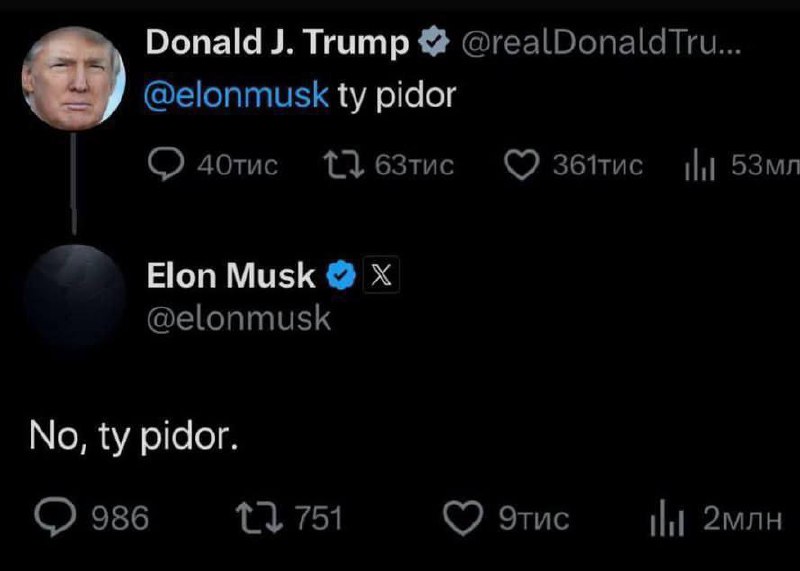Viewport: 800px width, 571px height.
Task: Repost the top tweet showing 63тис reposts
Action: tap(338, 165)
